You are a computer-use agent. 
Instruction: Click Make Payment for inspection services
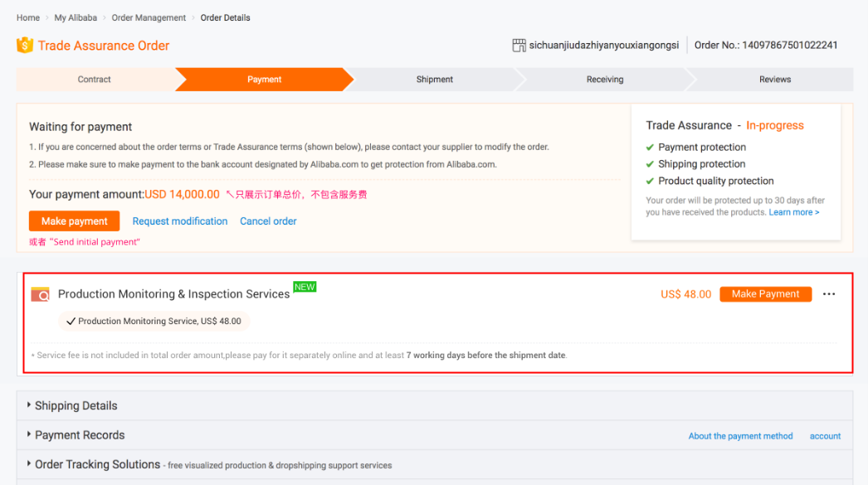(x=766, y=294)
